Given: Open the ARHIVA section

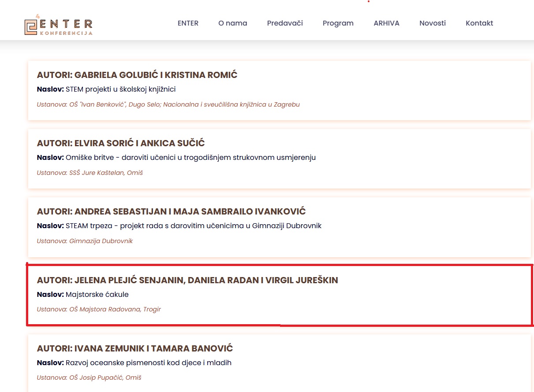Looking at the screenshot, I should 386,23.
